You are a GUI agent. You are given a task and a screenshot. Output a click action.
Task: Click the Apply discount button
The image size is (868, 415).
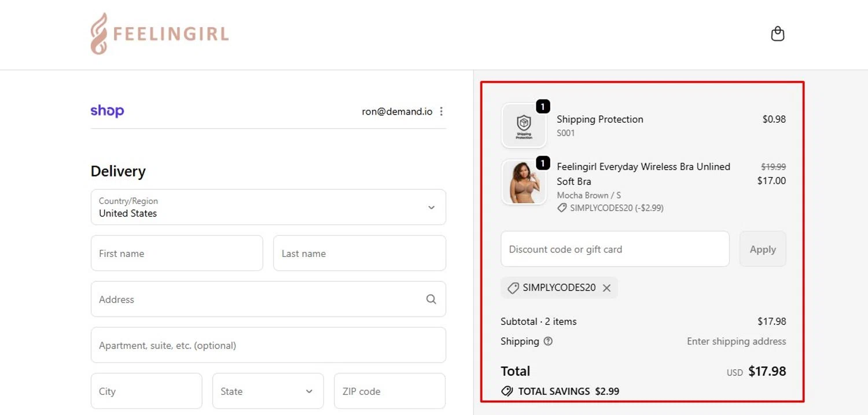pos(763,249)
